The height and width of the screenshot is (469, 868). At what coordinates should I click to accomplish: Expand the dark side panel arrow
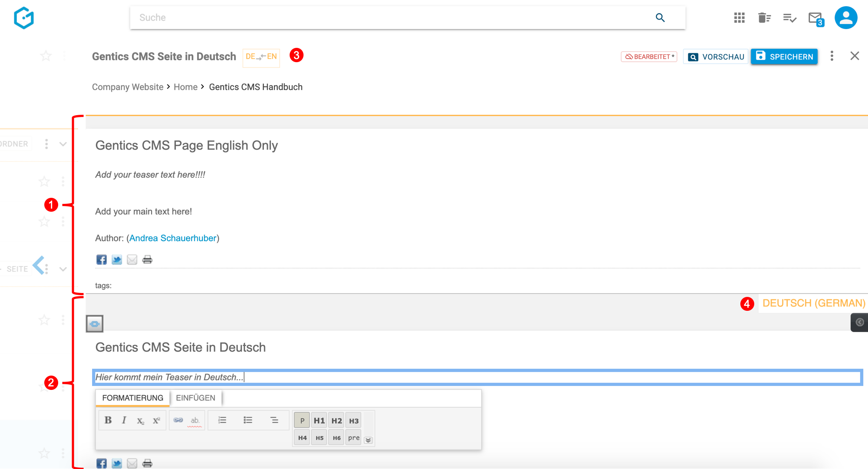[x=859, y=322]
